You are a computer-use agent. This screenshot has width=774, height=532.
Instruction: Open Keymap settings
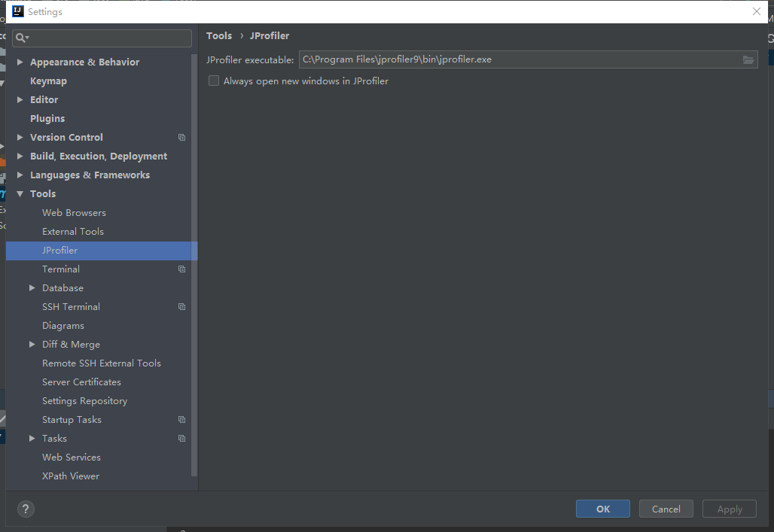coord(48,81)
